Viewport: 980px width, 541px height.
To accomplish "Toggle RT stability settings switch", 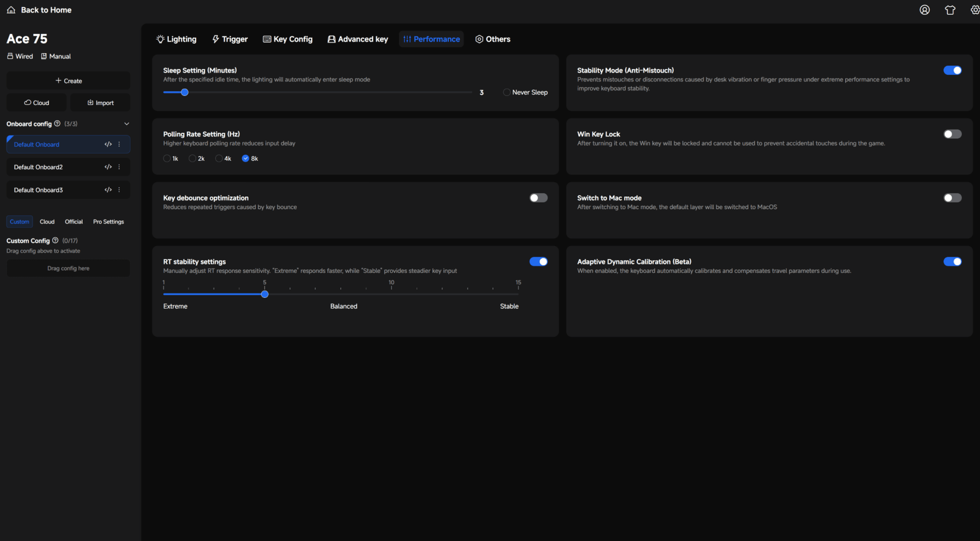I will pos(538,262).
